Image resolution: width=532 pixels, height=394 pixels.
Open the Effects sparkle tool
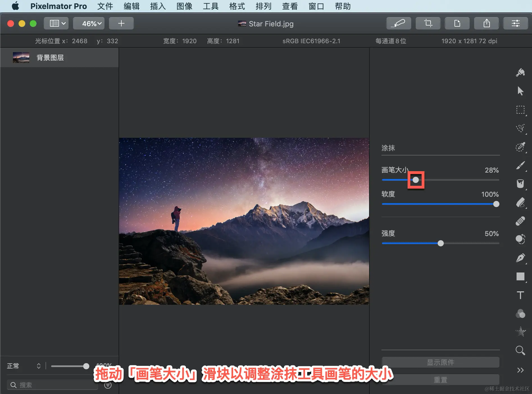[520, 332]
